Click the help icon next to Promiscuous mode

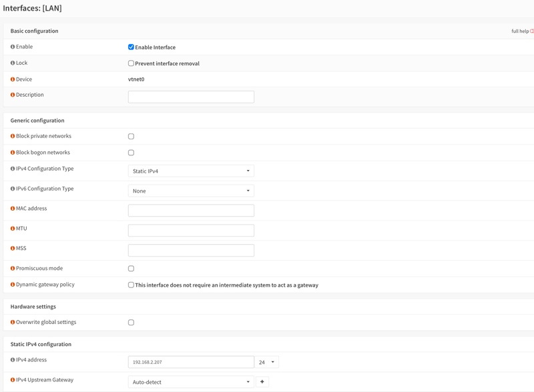click(x=13, y=269)
